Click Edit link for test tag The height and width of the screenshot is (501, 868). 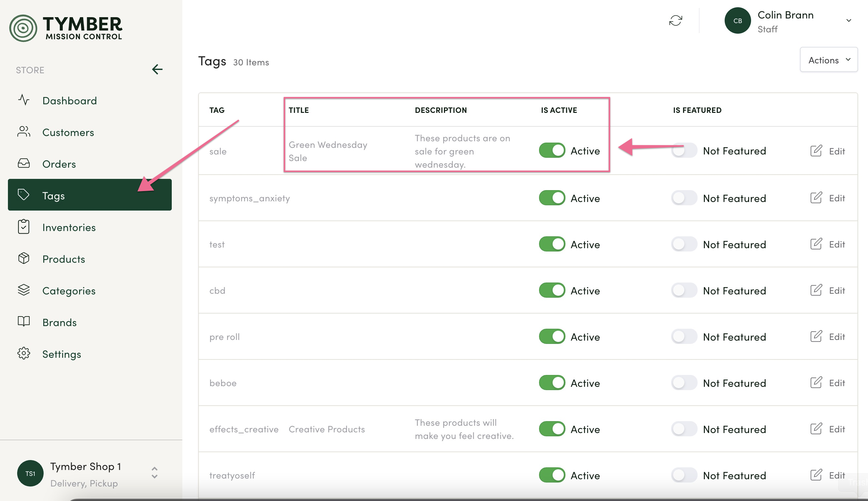[836, 244]
